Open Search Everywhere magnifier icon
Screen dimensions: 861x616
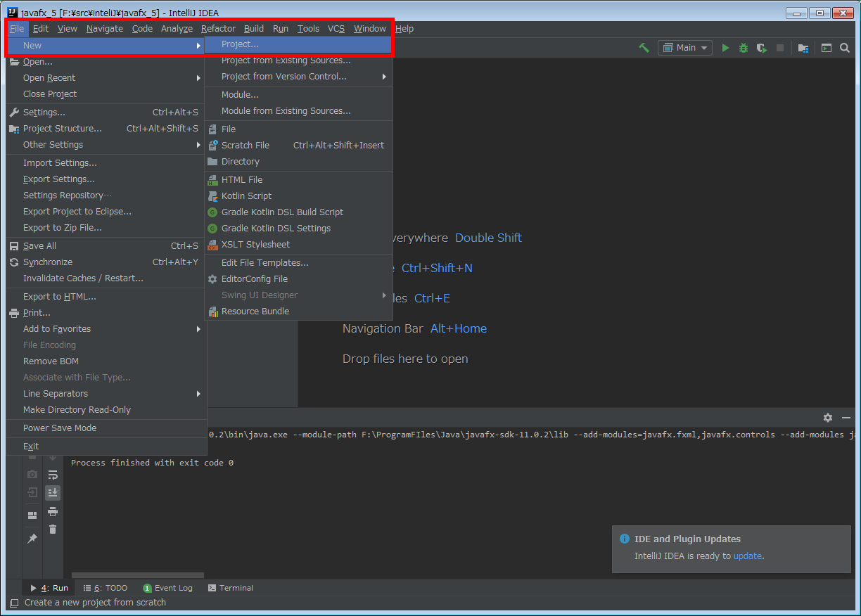click(x=845, y=48)
